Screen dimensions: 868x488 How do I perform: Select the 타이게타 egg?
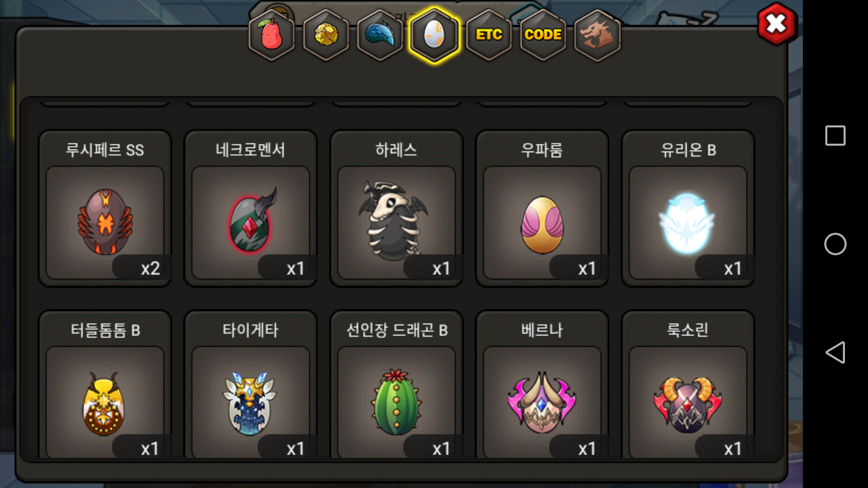click(x=250, y=384)
